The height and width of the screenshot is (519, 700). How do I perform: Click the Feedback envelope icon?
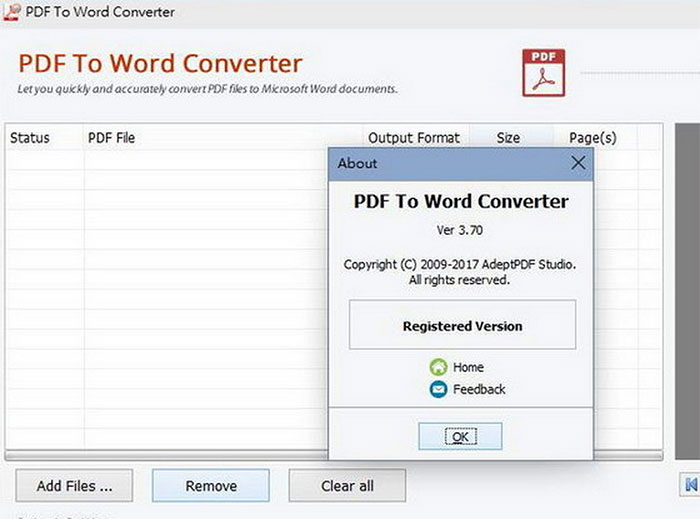click(x=438, y=389)
